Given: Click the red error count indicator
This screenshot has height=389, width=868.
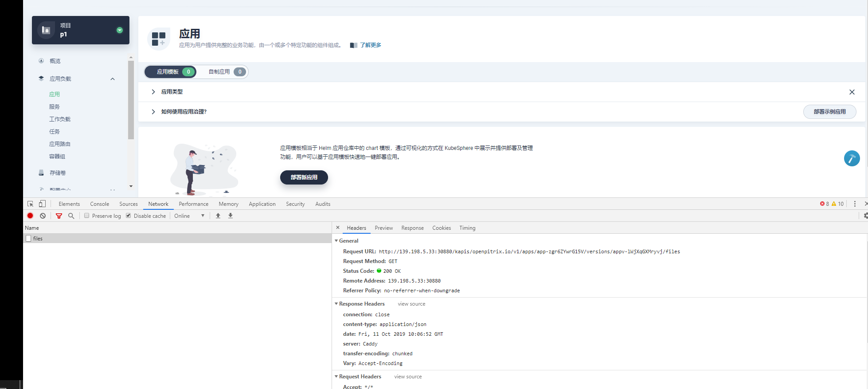Looking at the screenshot, I should tap(825, 204).
